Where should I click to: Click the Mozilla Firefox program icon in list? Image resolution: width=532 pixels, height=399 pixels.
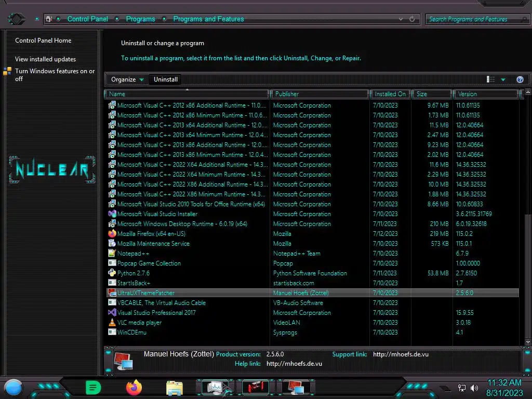click(x=112, y=233)
